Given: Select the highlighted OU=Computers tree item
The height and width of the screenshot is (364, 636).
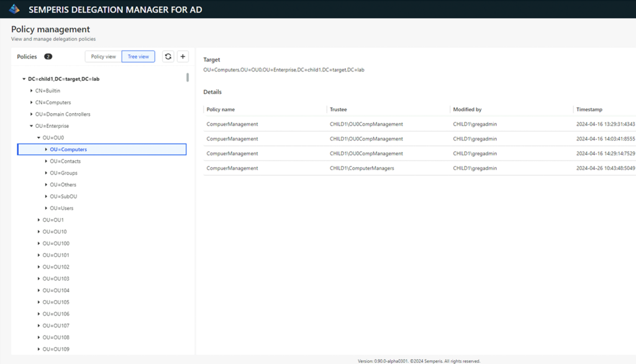Looking at the screenshot, I should 102,149.
